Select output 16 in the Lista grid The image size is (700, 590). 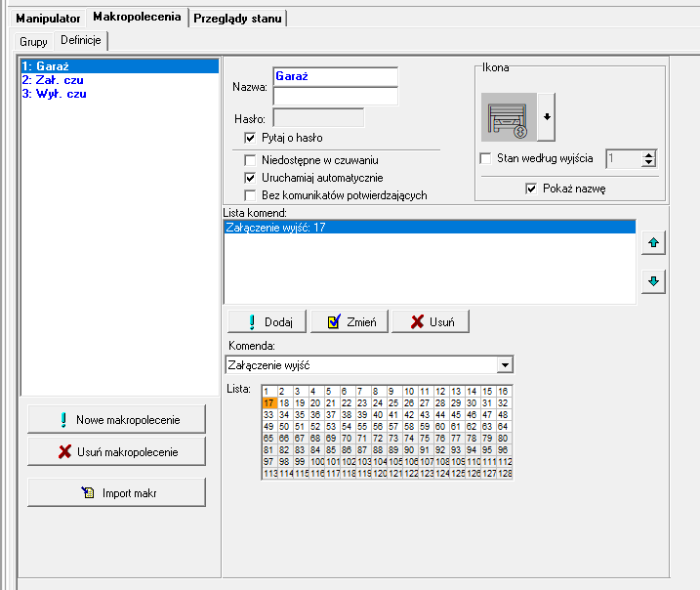click(504, 392)
